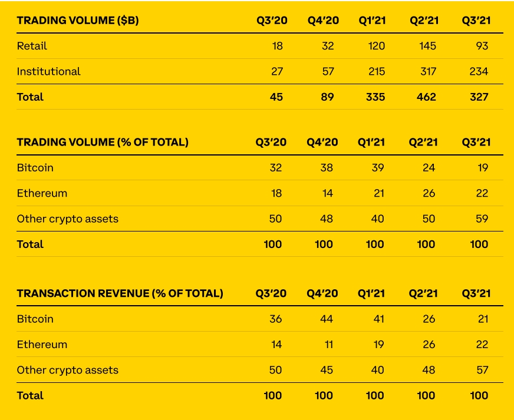Image resolution: width=514 pixels, height=420 pixels.
Task: Click total trading volume 327 for Q3'21
Action: click(479, 97)
